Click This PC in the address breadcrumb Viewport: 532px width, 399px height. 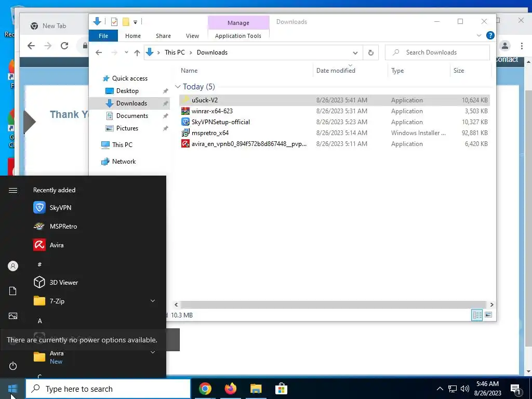click(175, 52)
